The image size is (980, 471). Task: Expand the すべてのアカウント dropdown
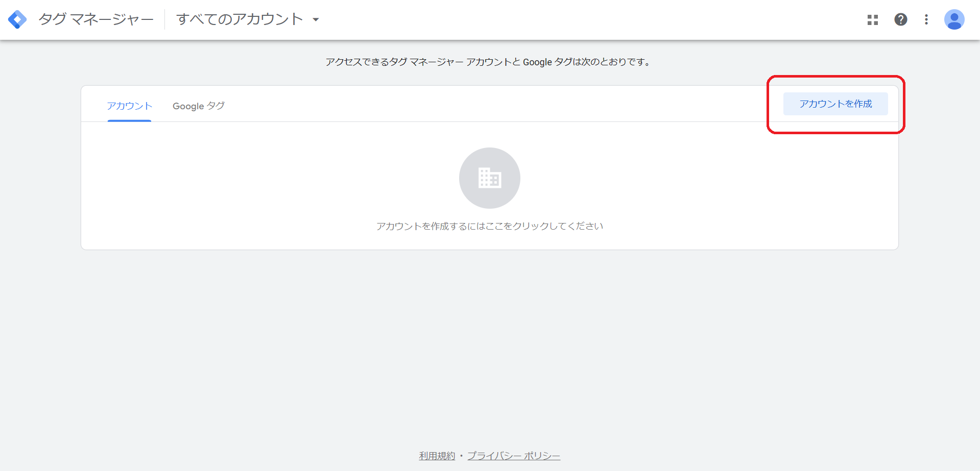coord(248,19)
